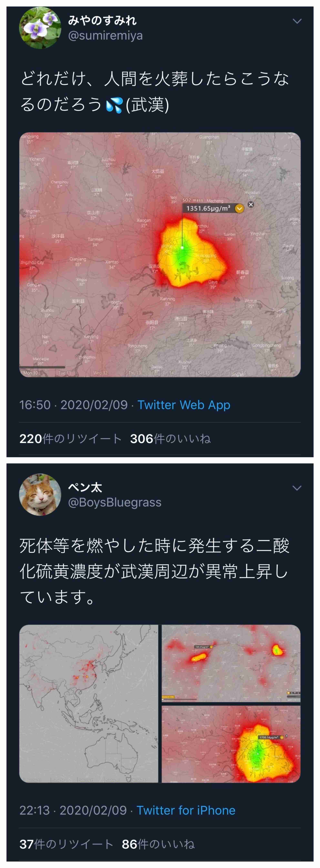This screenshot has width=320, height=868.
Task: View the 220件のリツイート list
Action: (70, 439)
